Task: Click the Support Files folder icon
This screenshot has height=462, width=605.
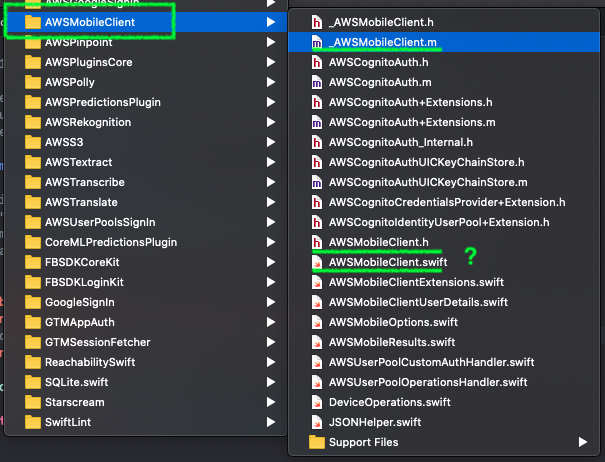Action: tap(317, 442)
